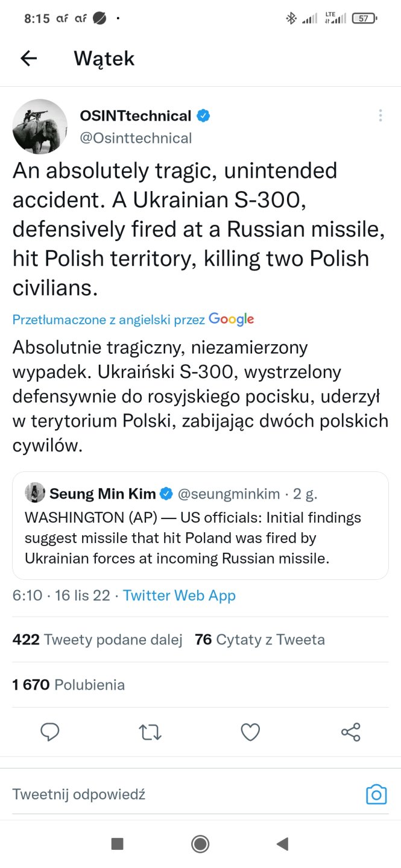Tap the share icon
The image size is (401, 868).
350,732
